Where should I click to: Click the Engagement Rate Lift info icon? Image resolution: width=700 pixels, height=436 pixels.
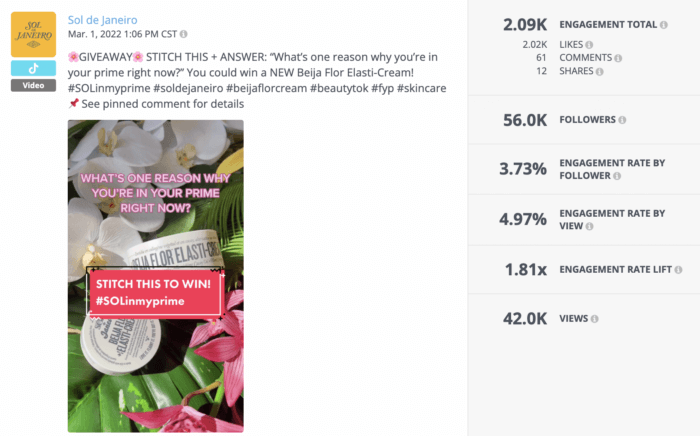[x=679, y=270]
